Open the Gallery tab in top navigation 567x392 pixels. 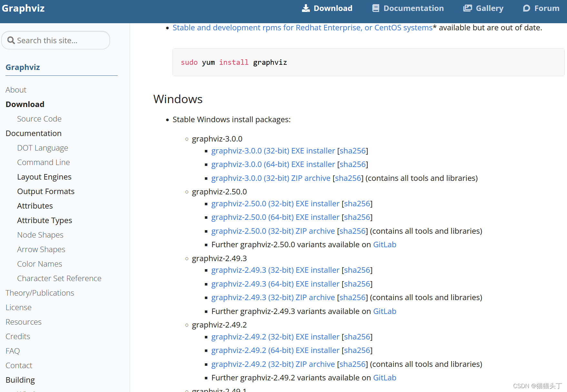(x=483, y=8)
